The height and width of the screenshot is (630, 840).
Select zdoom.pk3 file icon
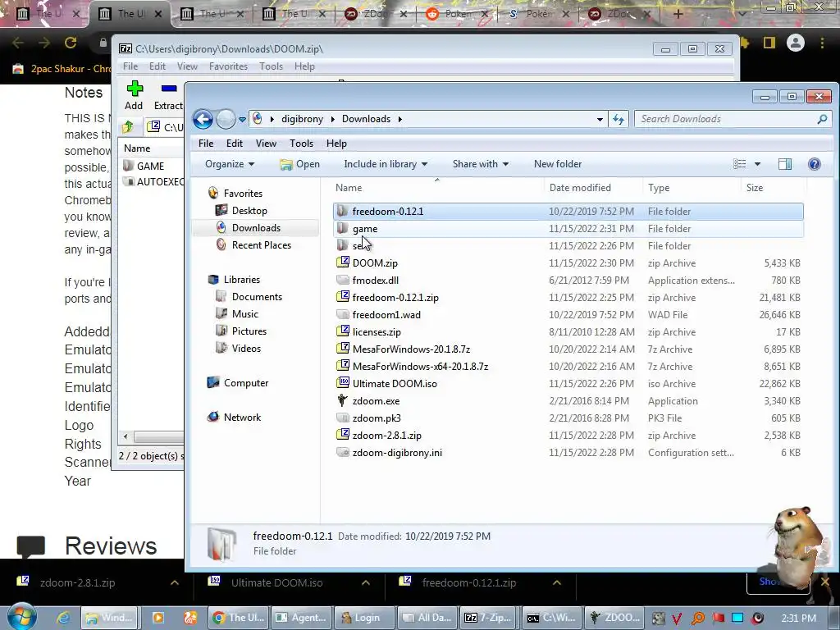pos(342,418)
